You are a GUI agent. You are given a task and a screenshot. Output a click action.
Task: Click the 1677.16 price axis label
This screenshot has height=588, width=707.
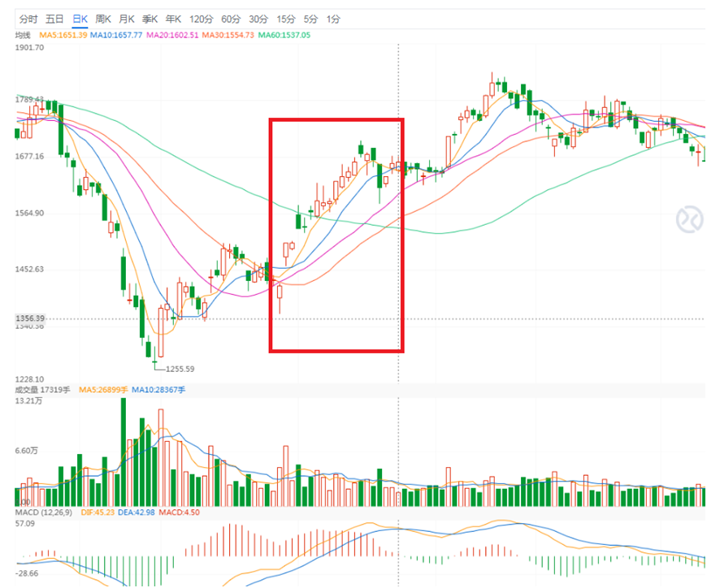point(30,157)
